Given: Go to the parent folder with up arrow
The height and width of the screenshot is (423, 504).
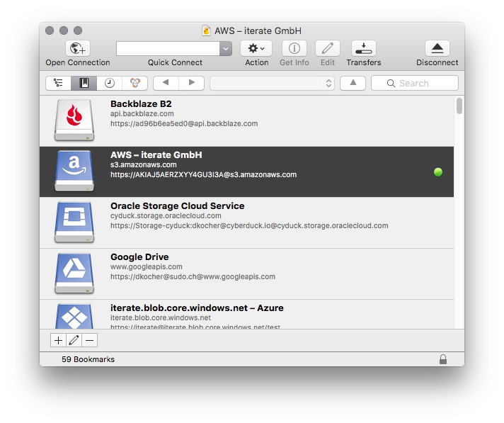Looking at the screenshot, I should (x=353, y=83).
